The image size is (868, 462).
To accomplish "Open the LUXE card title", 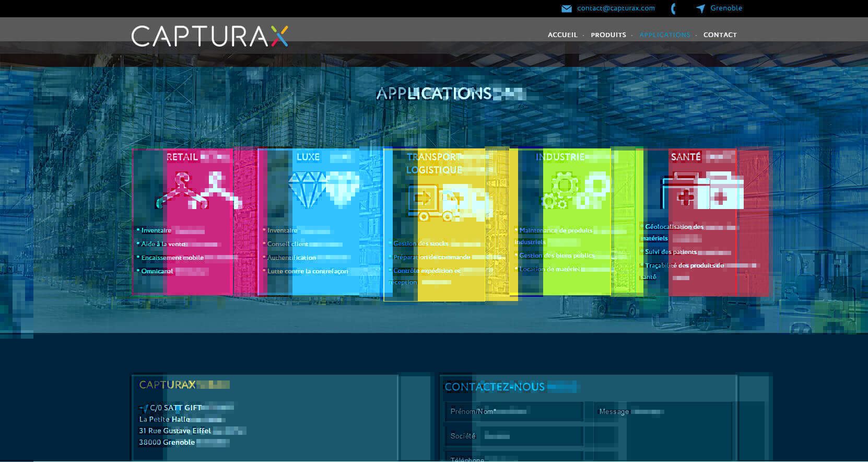I will 308,157.
